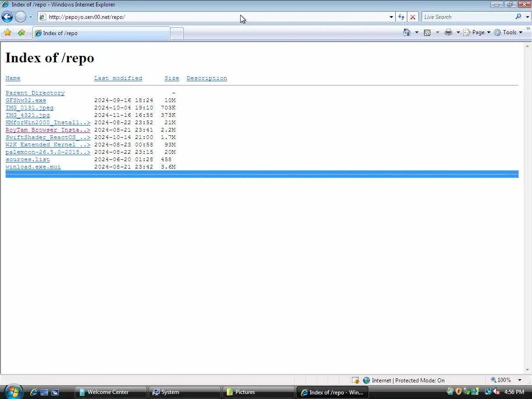Sort listing by Size column
Image resolution: width=532 pixels, height=399 pixels.
click(x=172, y=78)
